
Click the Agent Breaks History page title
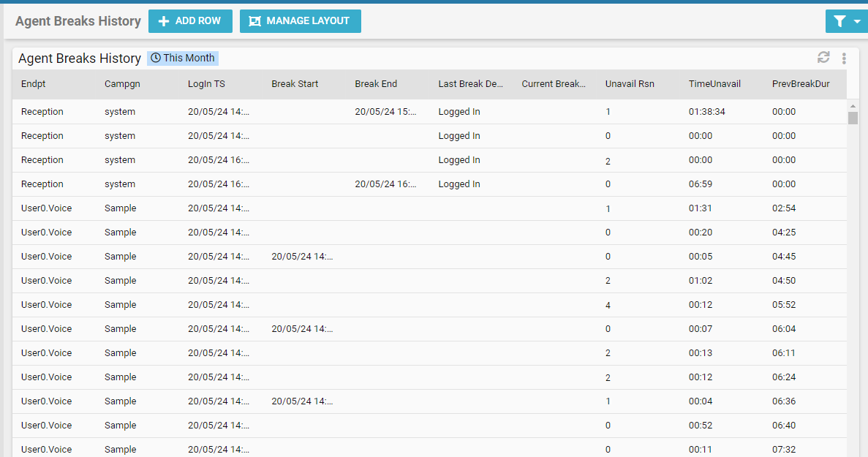tap(78, 21)
